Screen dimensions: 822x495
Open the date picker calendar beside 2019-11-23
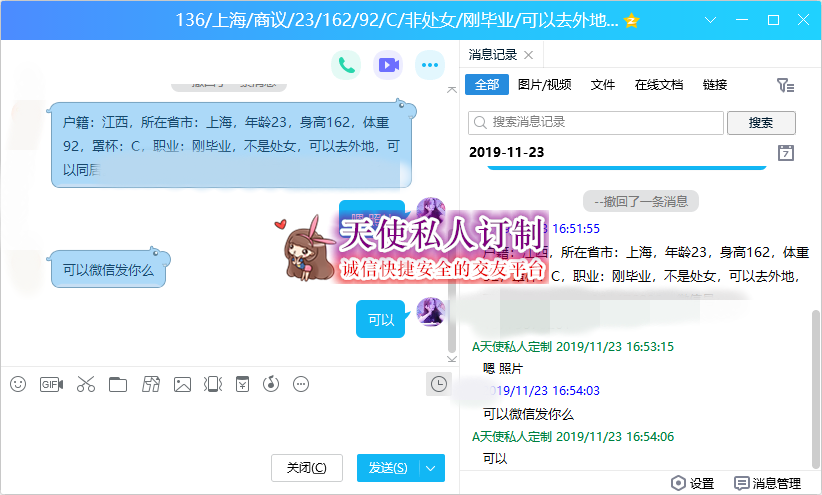tap(786, 153)
